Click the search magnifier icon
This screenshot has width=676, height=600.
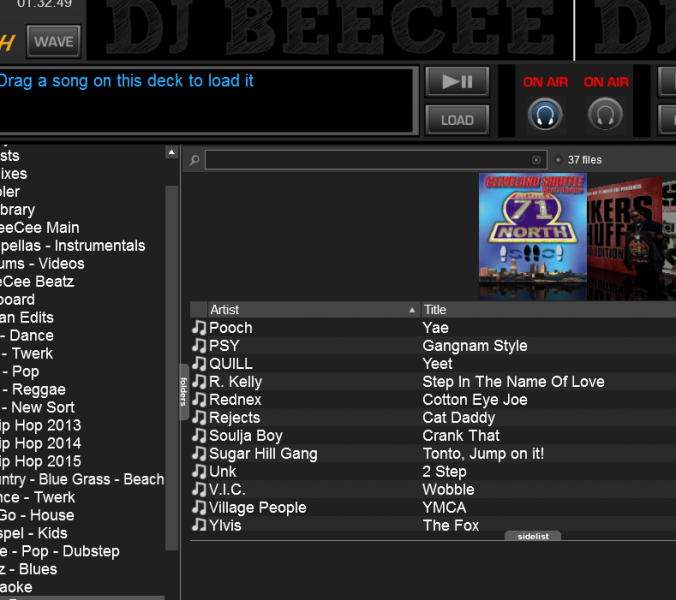pos(194,160)
